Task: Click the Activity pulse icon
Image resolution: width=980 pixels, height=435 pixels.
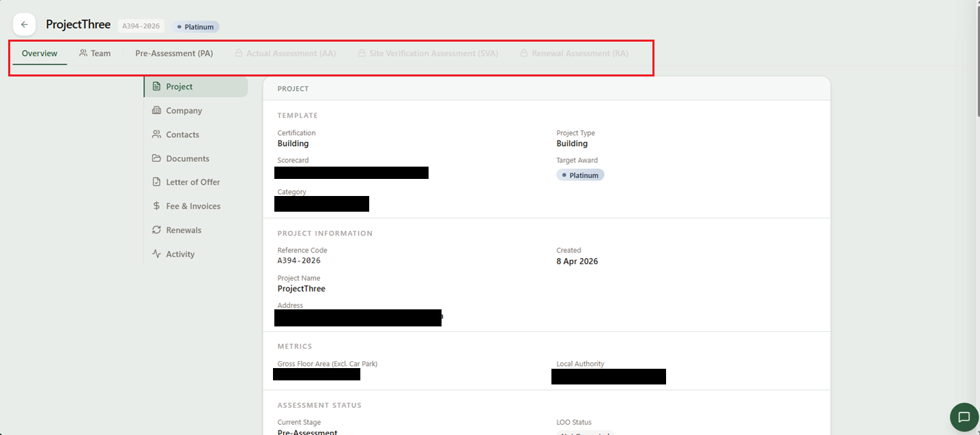Action: pos(156,254)
